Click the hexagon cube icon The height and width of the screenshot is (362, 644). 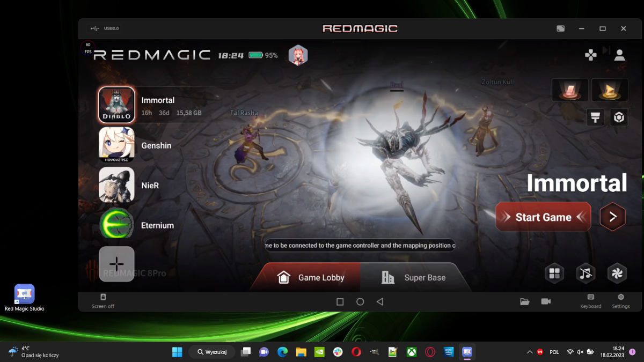point(619,117)
